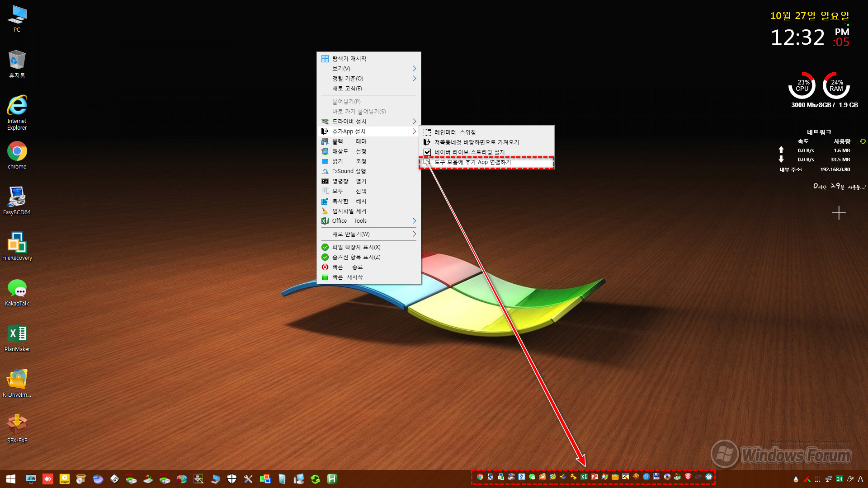Click the blue gear toolbar icon
The height and width of the screenshot is (488, 868).
pos(709,477)
